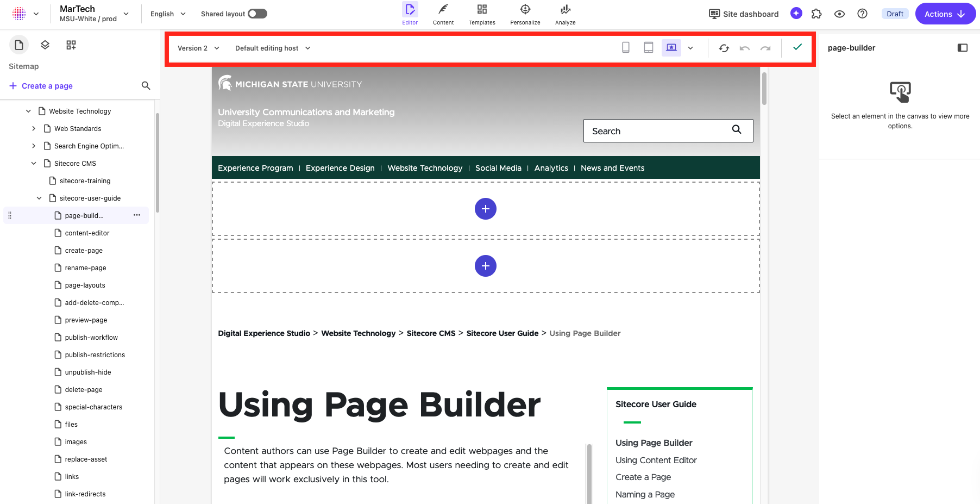980x504 pixels.
Task: Open the components grid icon
Action: point(71,45)
